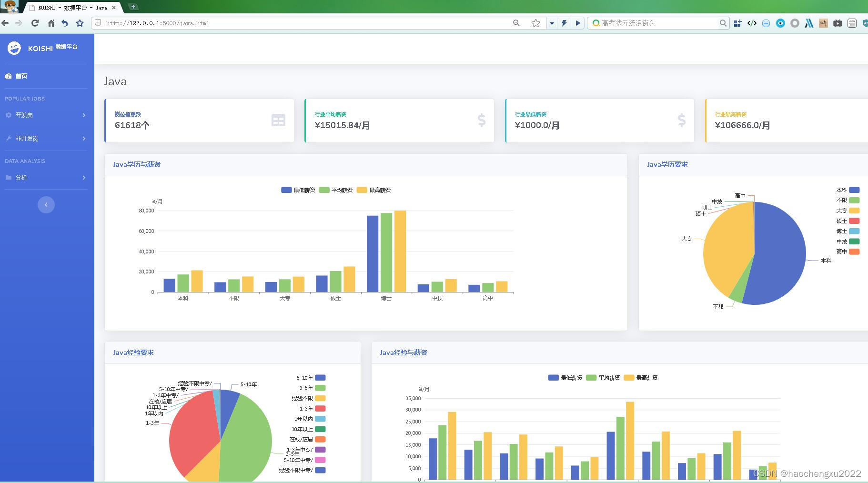Open the extensions grid icon
The width and height of the screenshot is (868, 483).
click(x=737, y=23)
